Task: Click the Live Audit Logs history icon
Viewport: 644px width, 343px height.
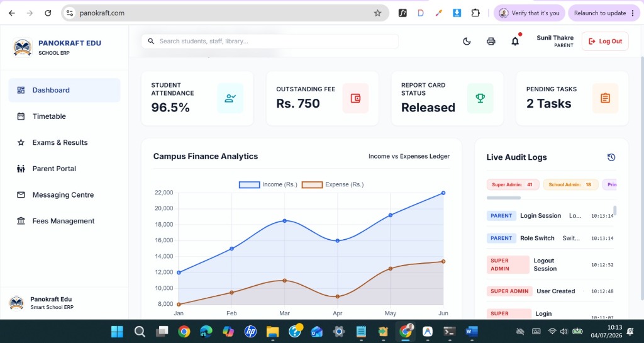Action: coord(611,157)
